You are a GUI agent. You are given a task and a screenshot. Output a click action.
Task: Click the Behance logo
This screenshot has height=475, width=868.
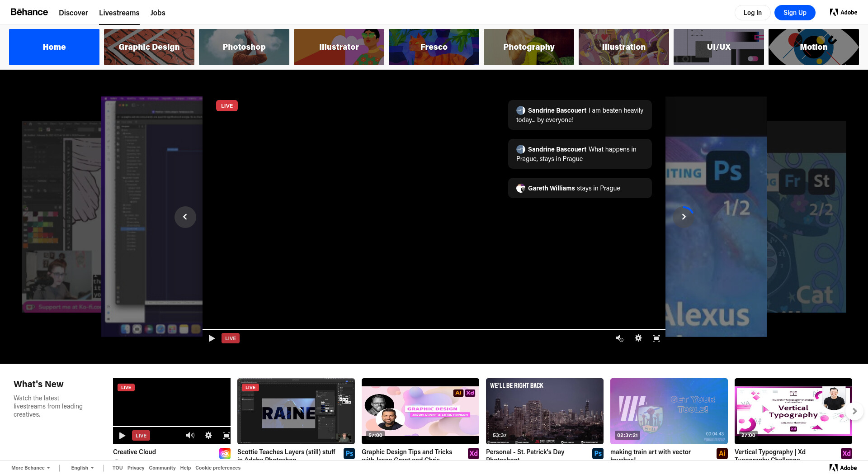(x=29, y=12)
